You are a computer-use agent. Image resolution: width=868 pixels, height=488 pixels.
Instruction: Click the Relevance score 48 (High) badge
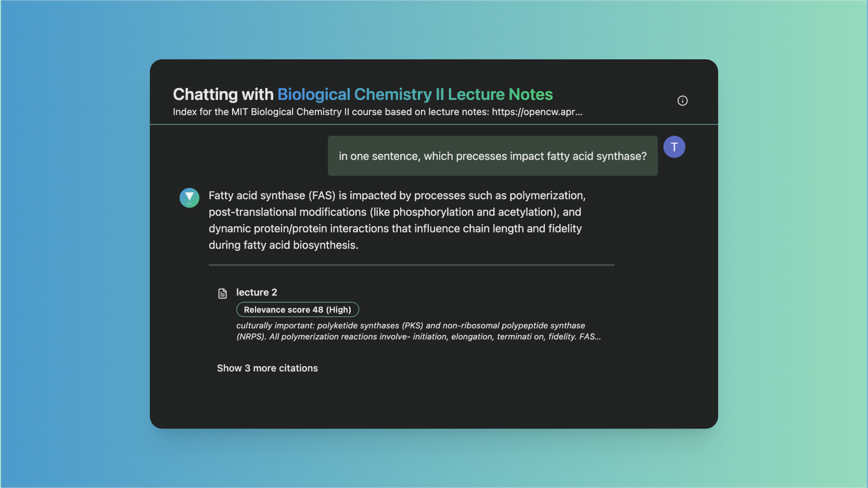[298, 310]
